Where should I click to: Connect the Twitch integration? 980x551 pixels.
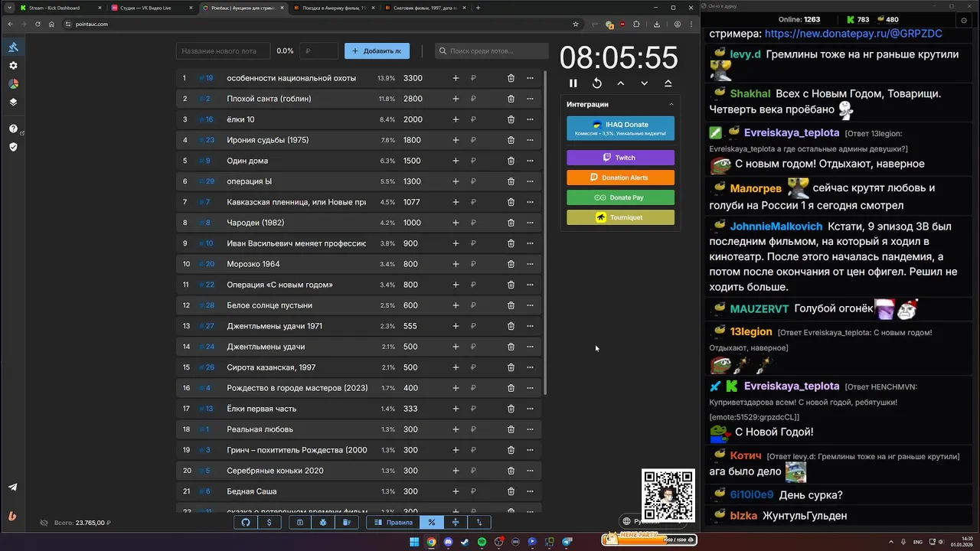point(620,158)
